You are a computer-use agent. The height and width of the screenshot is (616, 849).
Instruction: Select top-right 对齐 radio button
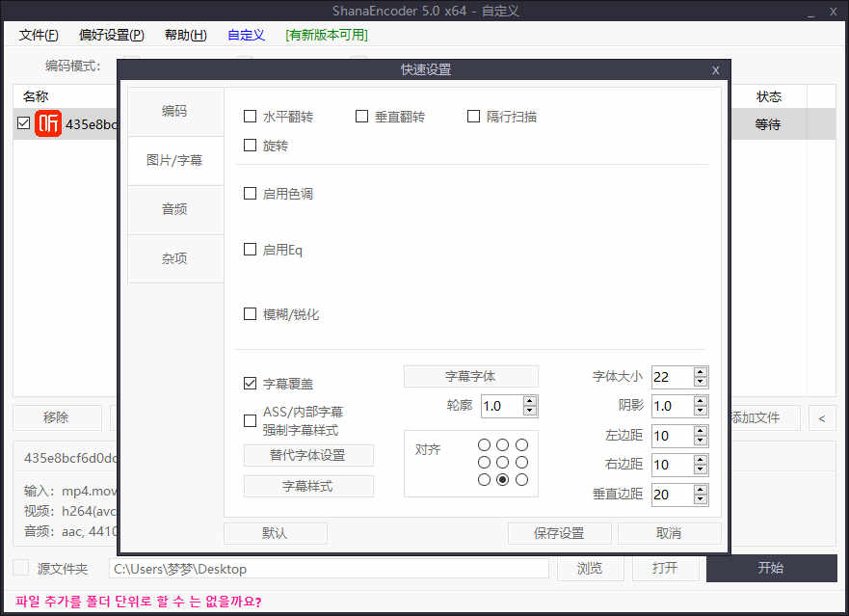(521, 444)
